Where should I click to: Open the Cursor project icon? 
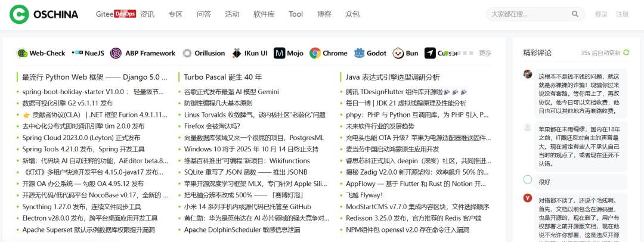(430, 53)
